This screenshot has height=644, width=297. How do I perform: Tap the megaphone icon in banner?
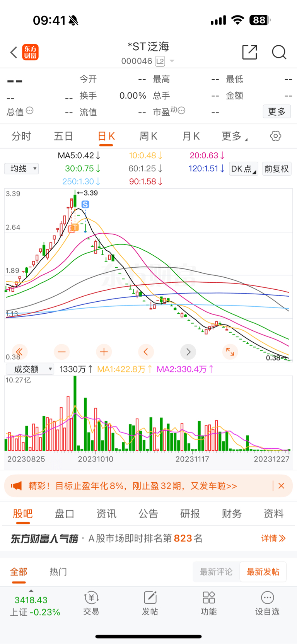tap(16, 486)
